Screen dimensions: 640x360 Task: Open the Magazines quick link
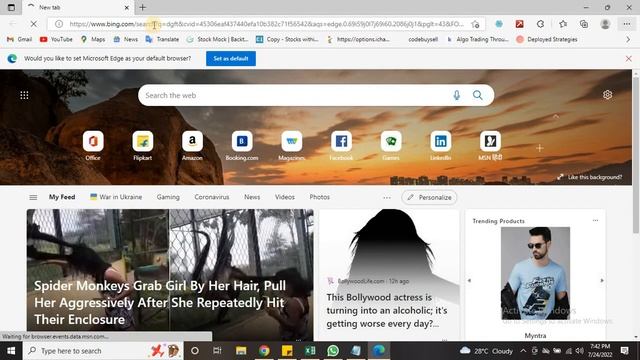(291, 146)
